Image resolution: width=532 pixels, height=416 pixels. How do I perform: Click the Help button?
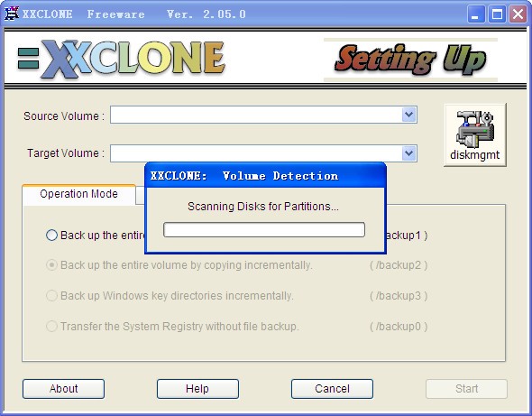[197, 389]
